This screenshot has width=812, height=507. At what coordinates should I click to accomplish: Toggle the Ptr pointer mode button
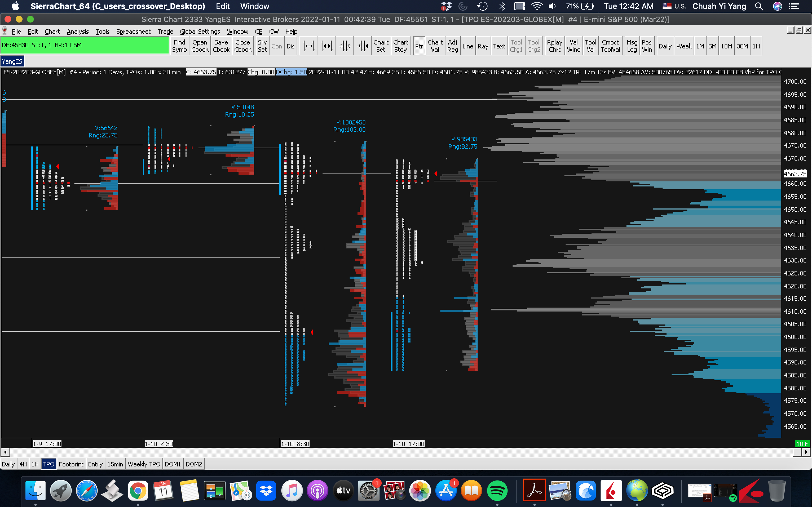(x=419, y=46)
